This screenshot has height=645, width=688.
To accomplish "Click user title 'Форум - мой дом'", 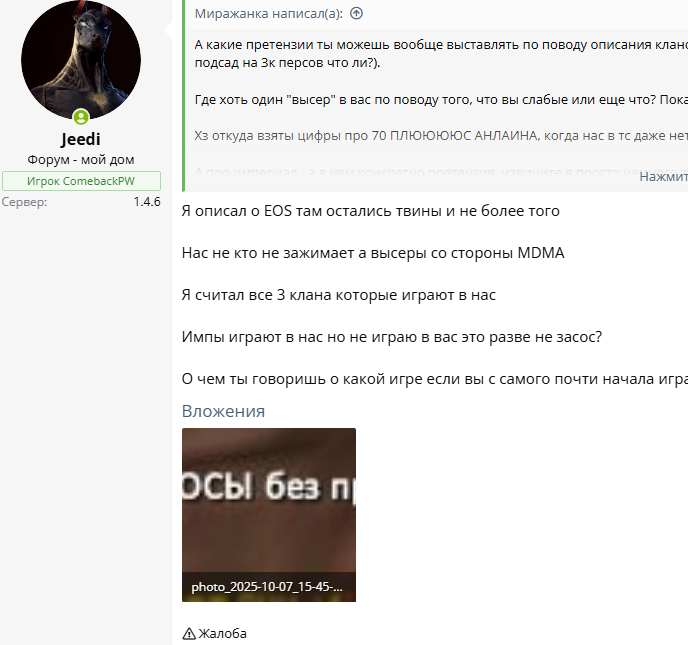I will [x=81, y=159].
